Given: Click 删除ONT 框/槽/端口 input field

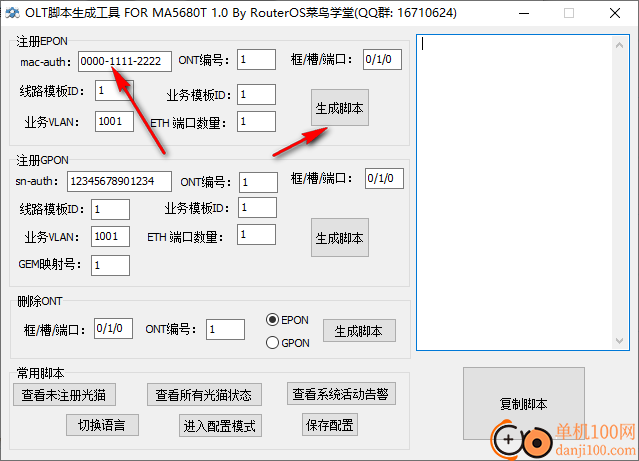Looking at the screenshot, I should click(x=113, y=329).
